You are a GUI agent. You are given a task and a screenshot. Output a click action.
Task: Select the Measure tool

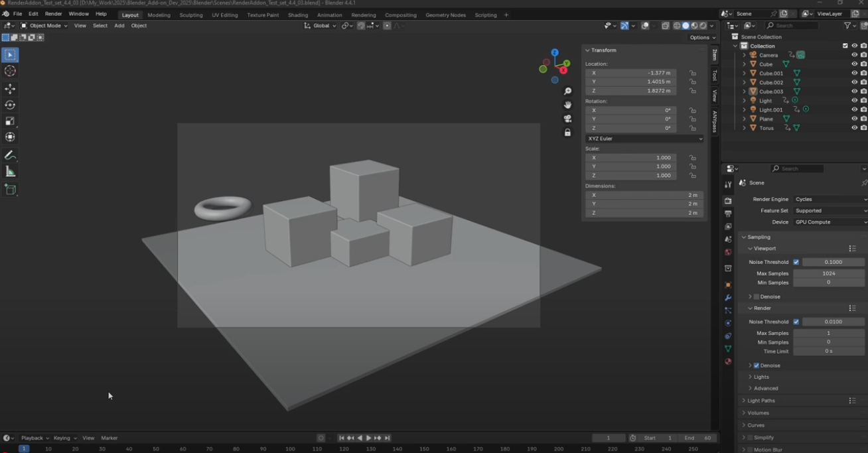click(x=10, y=172)
